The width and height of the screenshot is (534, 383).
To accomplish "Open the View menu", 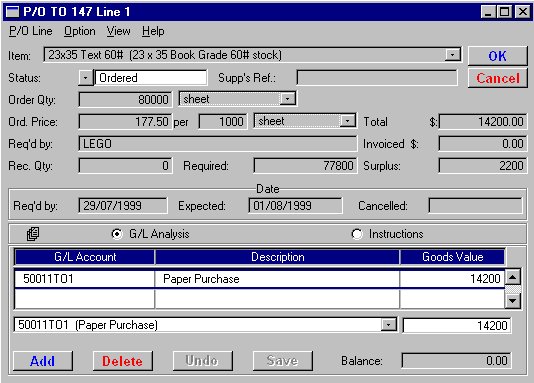I will (x=118, y=31).
